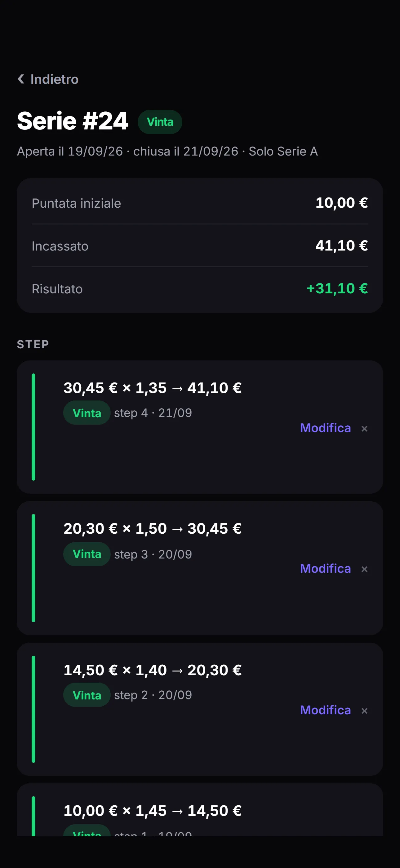Viewport: 400px width, 868px height.
Task: Remove step 3 using the × icon
Action: point(364,569)
